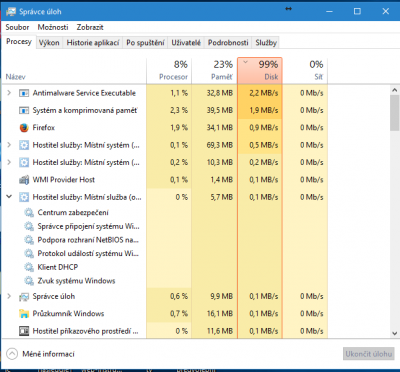Image resolution: width=400 pixels, height=372 pixels.
Task: Select the Průzkumník Windows folder icon
Action: tap(24, 314)
